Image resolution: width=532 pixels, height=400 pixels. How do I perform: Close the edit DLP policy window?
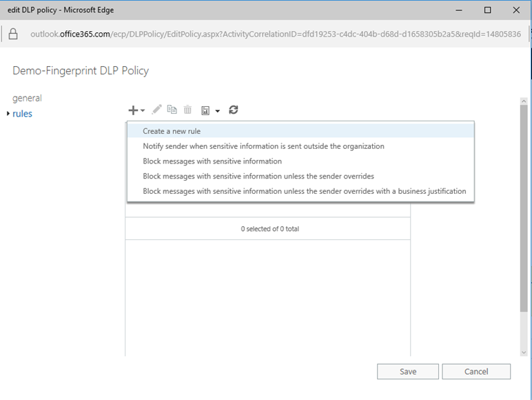click(516, 10)
